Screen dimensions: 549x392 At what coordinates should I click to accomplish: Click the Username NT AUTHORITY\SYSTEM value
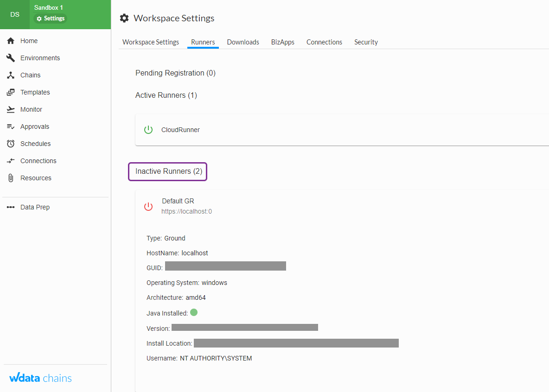pyautogui.click(x=216, y=358)
